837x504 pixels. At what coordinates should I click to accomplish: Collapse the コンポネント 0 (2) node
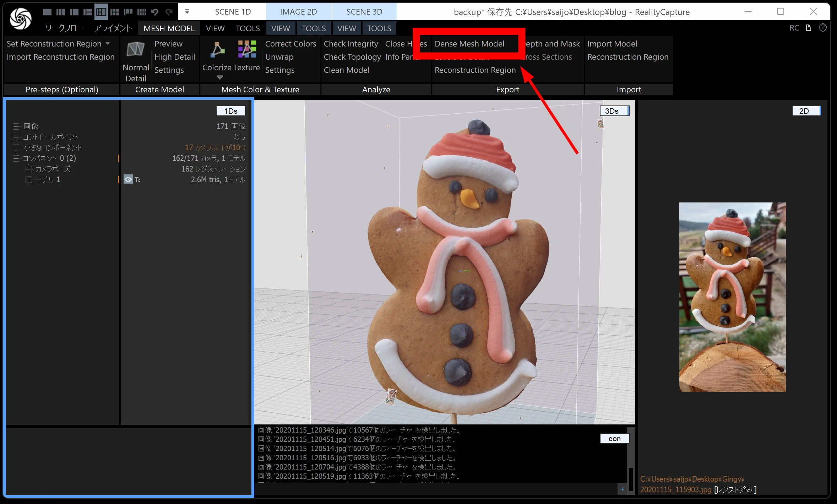(x=16, y=158)
